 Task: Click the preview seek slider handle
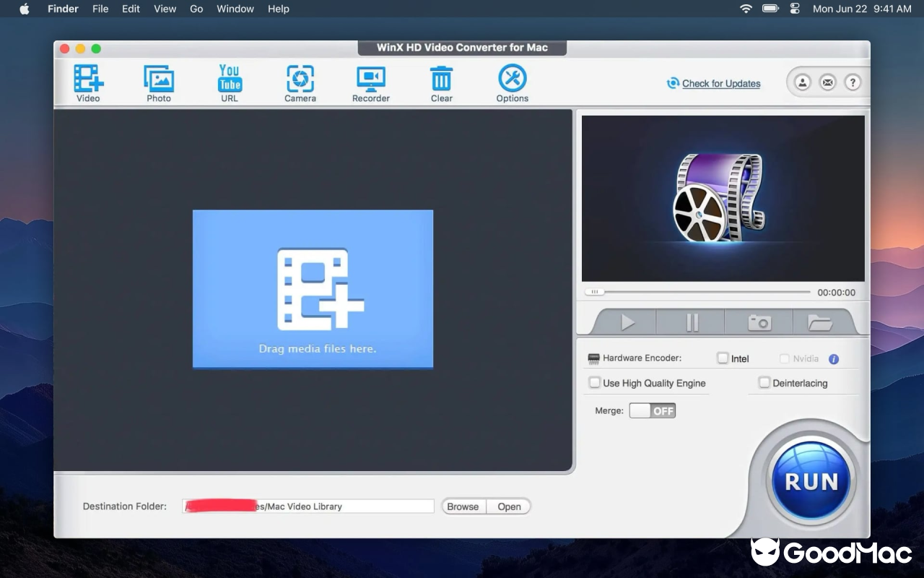pos(595,292)
